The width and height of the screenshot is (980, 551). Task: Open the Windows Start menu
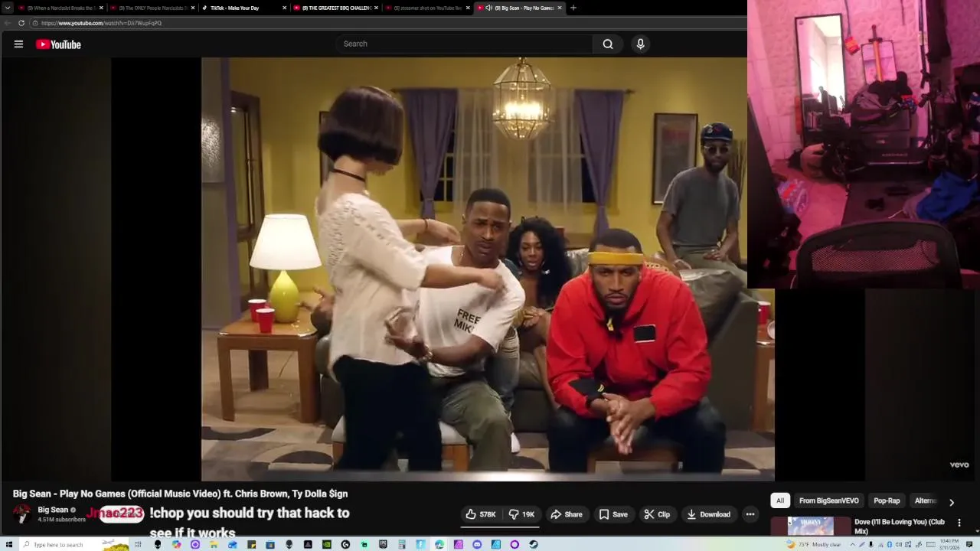[x=9, y=544]
